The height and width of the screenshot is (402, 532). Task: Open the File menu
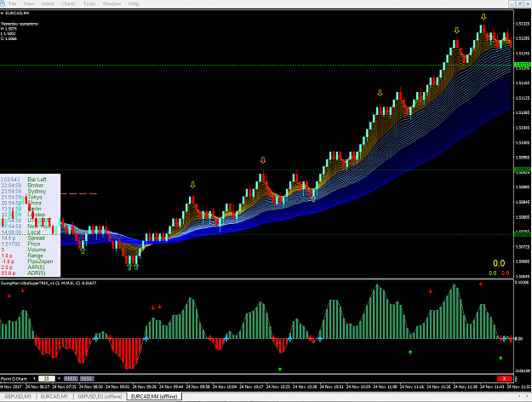pos(13,3)
